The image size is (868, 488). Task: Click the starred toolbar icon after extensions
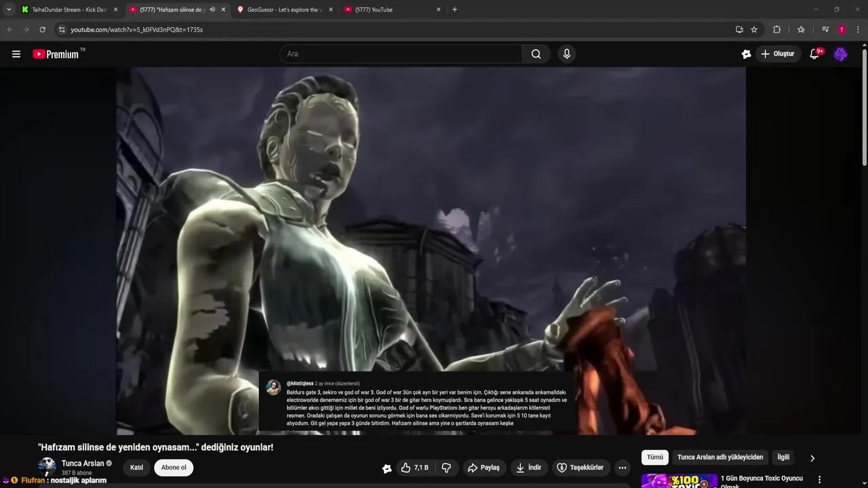click(801, 30)
